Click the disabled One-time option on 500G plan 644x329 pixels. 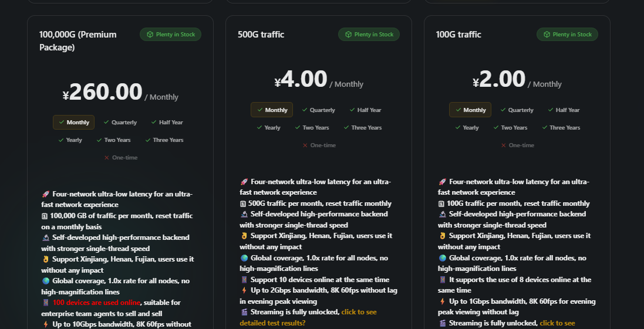click(319, 145)
